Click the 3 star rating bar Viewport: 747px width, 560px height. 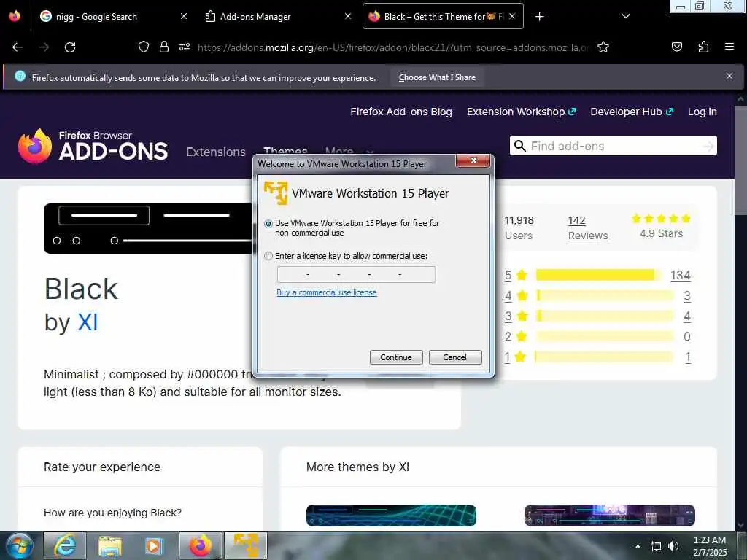coord(604,316)
